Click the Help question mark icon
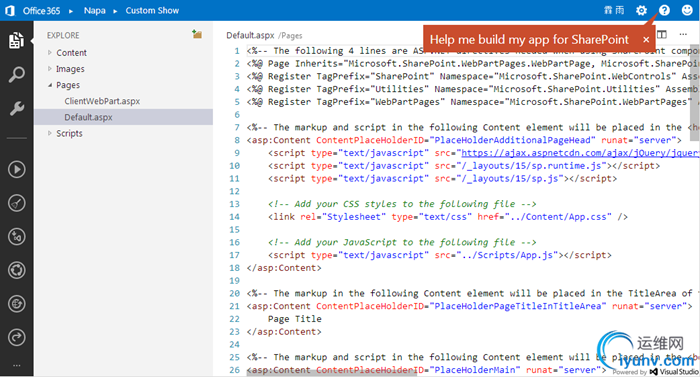The height and width of the screenshot is (377, 700). click(x=664, y=10)
